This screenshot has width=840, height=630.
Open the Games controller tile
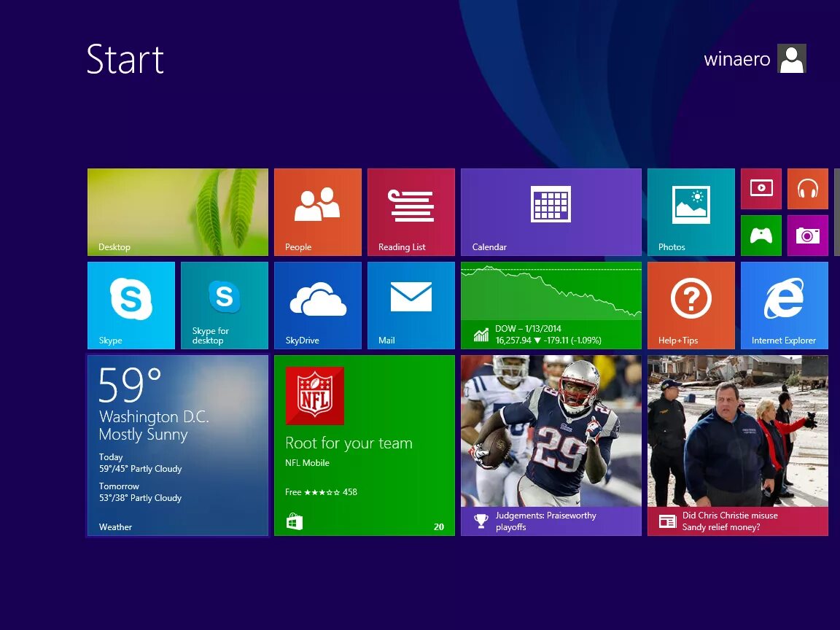pyautogui.click(x=761, y=236)
